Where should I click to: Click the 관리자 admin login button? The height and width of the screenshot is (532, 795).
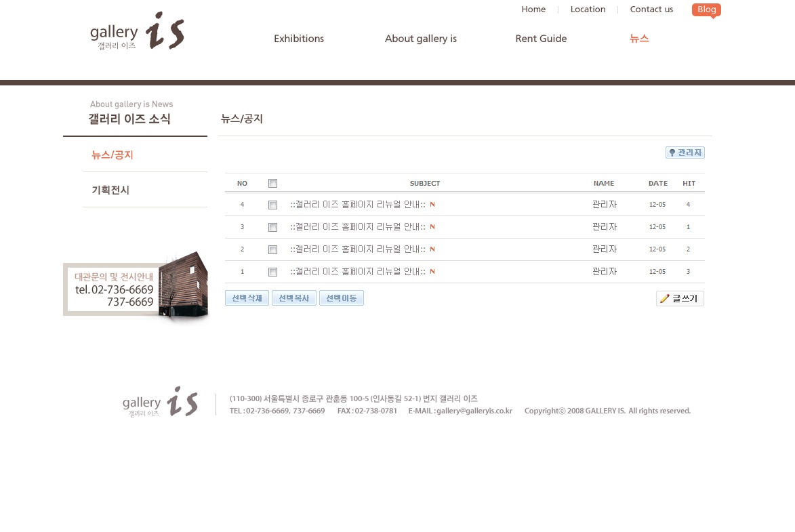pyautogui.click(x=685, y=152)
